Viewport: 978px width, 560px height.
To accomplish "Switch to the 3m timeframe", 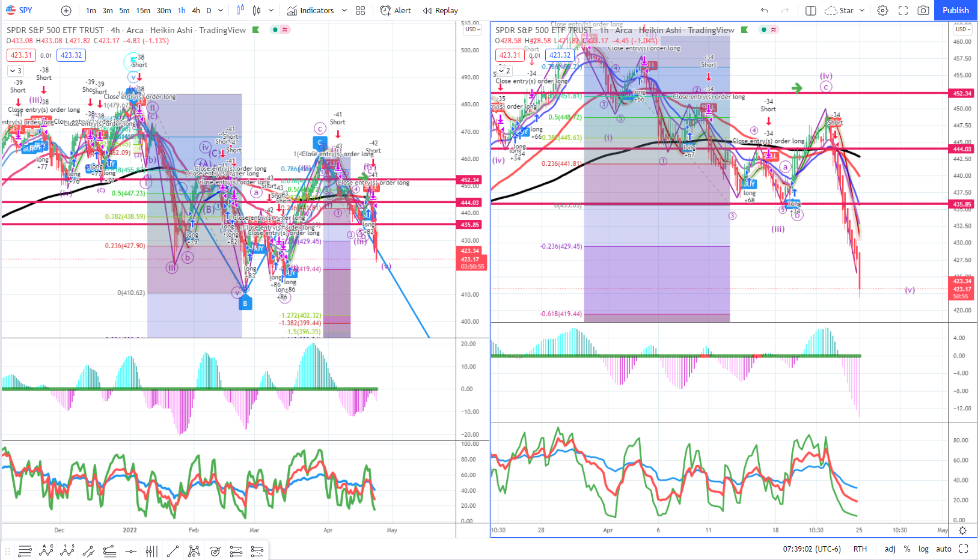I will [108, 10].
